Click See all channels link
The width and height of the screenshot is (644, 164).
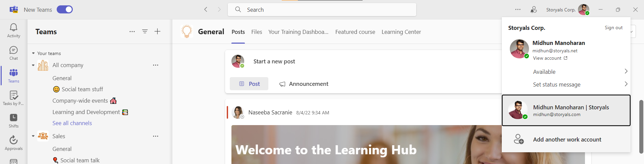point(72,123)
